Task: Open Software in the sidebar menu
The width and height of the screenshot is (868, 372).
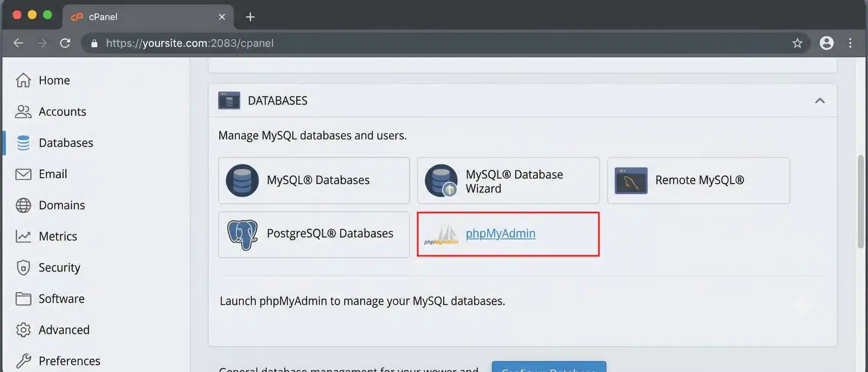Action: (61, 299)
